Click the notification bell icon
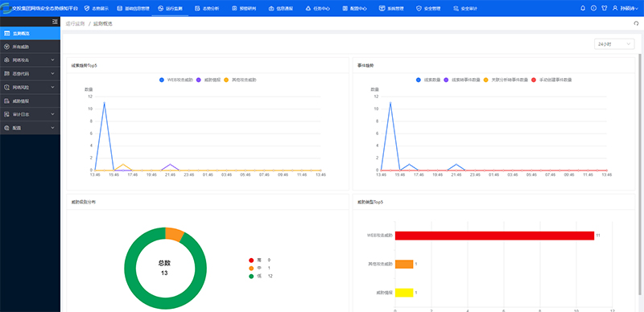Screen dimensions: 644x312 coord(582,8)
